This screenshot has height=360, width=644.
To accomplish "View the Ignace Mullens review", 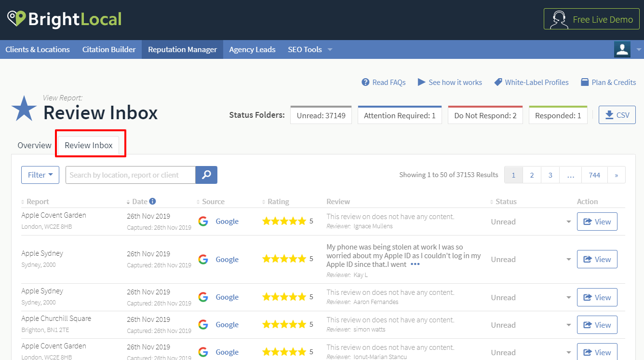I will pos(597,222).
